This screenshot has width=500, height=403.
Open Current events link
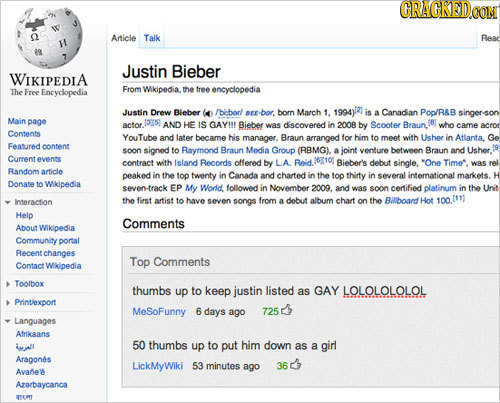click(x=34, y=159)
